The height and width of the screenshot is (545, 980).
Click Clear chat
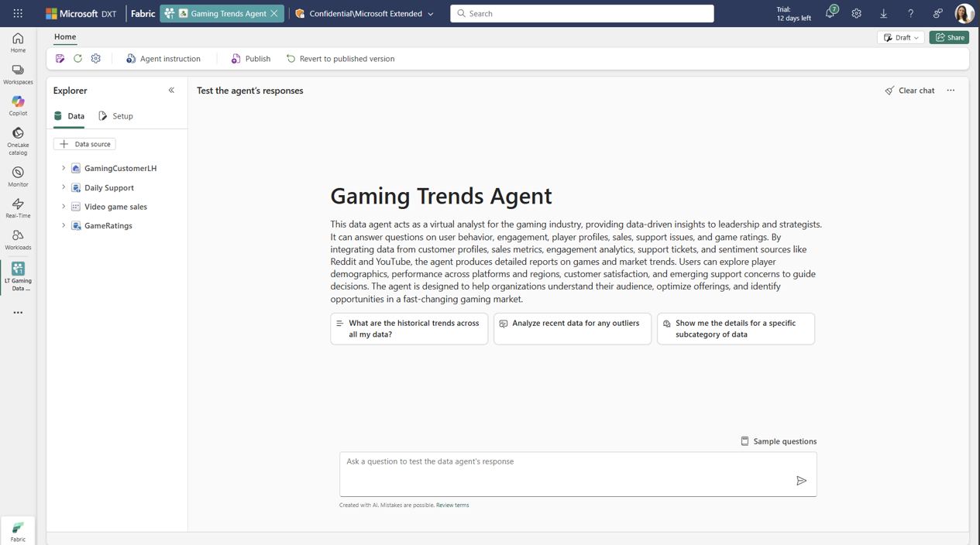(x=910, y=91)
